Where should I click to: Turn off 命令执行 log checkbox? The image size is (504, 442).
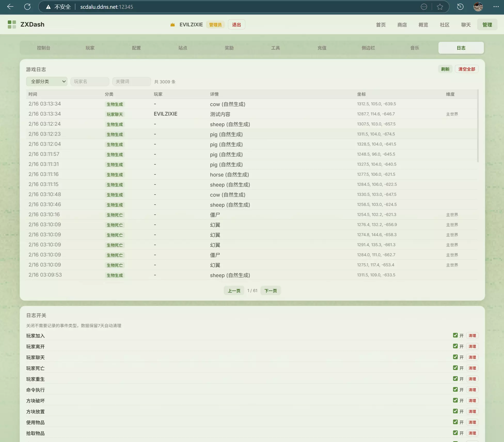455,389
